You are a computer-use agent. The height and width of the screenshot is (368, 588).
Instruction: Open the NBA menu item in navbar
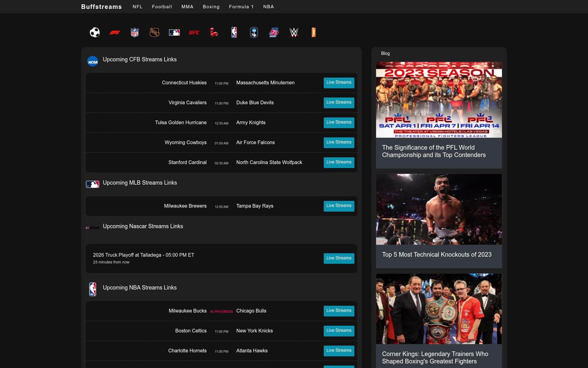pyautogui.click(x=269, y=7)
